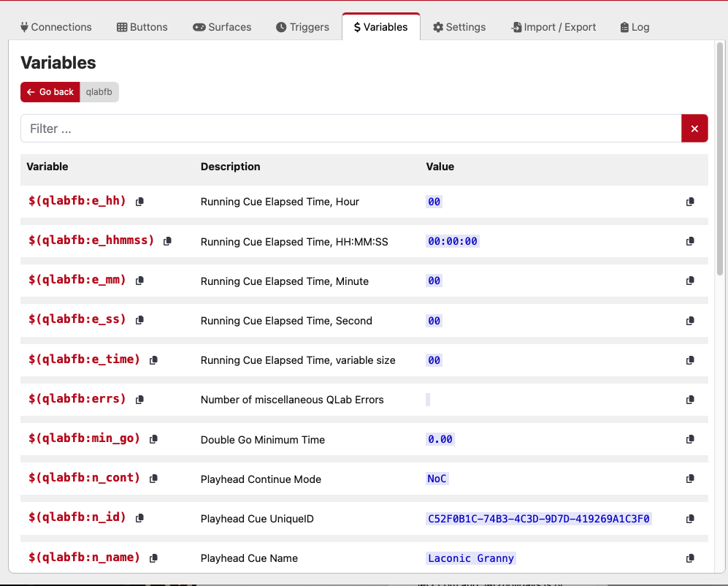The image size is (728, 586).
Task: Open the Connections tab
Action: (56, 27)
